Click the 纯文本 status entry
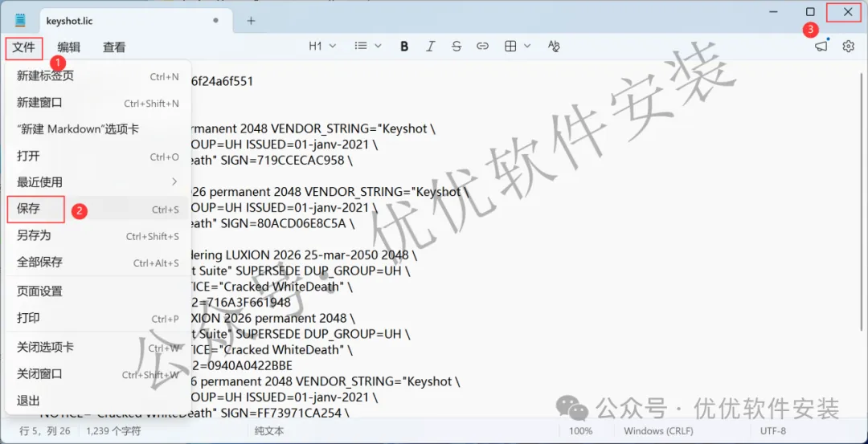The image size is (868, 444). pos(269,430)
